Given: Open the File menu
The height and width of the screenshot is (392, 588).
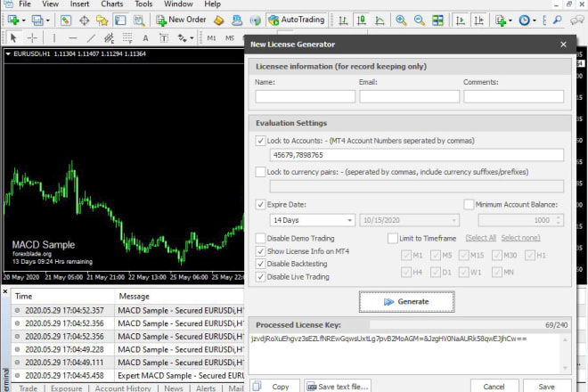Looking at the screenshot, I should coord(25,4).
